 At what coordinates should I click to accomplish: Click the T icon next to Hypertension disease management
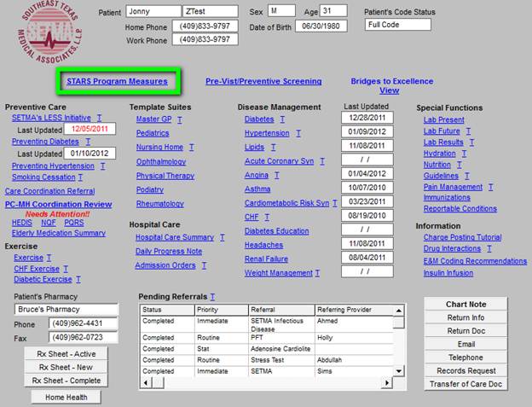pos(298,133)
